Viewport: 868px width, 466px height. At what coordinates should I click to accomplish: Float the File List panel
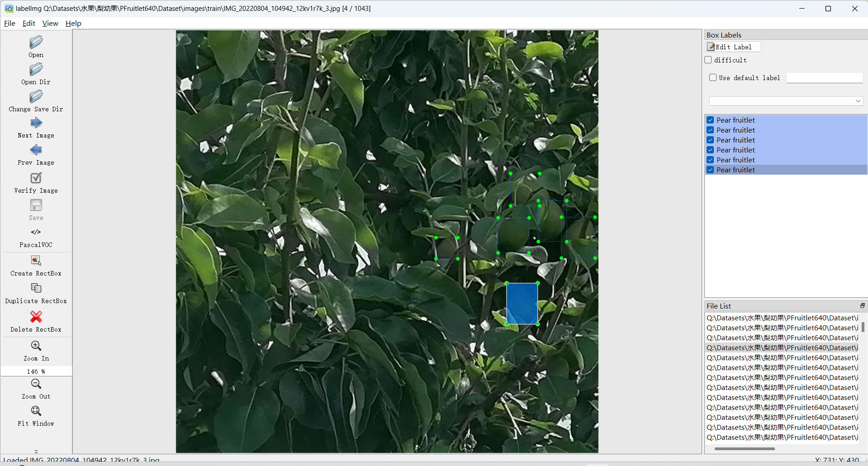click(862, 306)
